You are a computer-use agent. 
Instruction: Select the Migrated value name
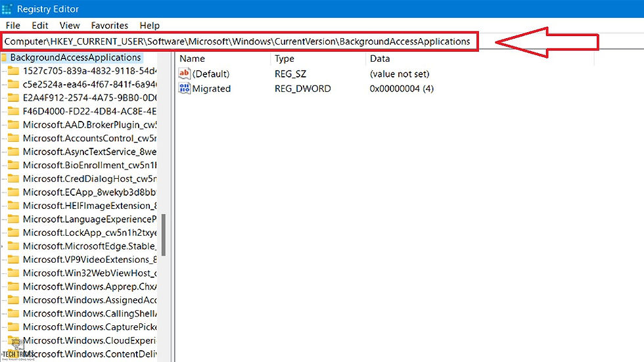[211, 89]
